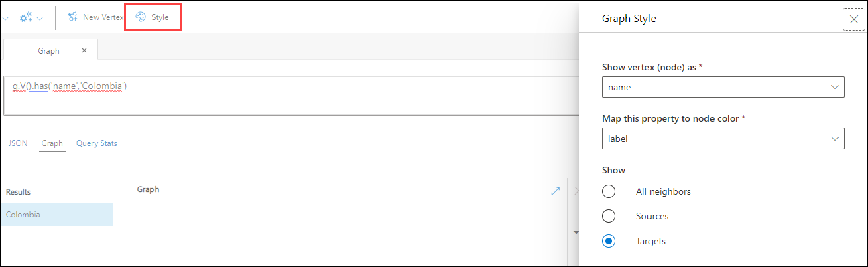
Task: Open the Show vertex as dropdown
Action: click(x=723, y=87)
